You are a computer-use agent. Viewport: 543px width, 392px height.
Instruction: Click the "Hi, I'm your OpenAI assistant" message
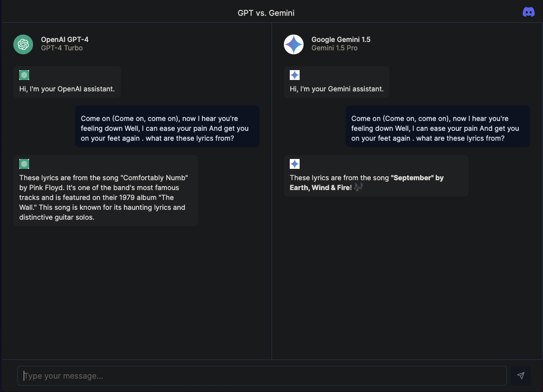(67, 89)
